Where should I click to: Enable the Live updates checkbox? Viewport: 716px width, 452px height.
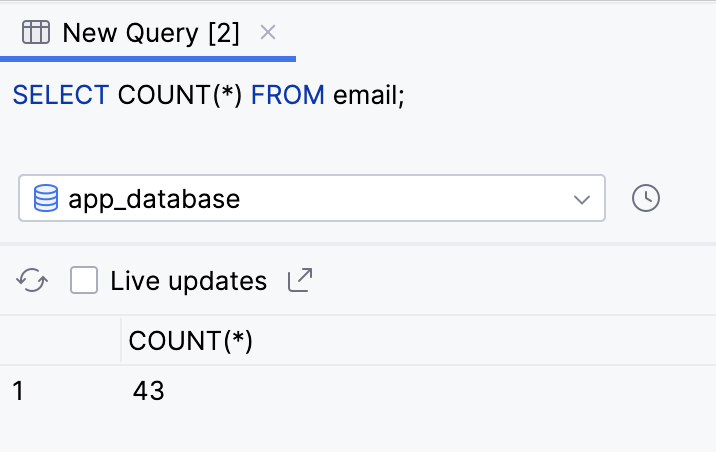(84, 281)
